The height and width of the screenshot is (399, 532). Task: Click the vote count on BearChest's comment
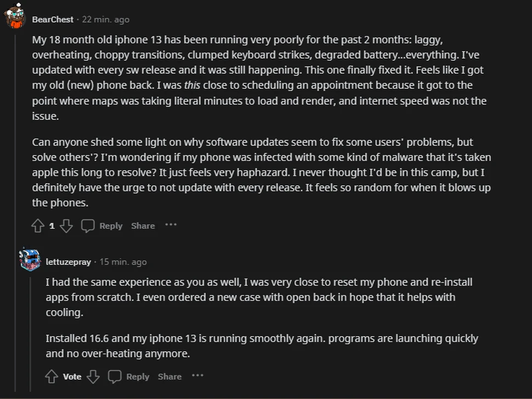tap(52, 226)
